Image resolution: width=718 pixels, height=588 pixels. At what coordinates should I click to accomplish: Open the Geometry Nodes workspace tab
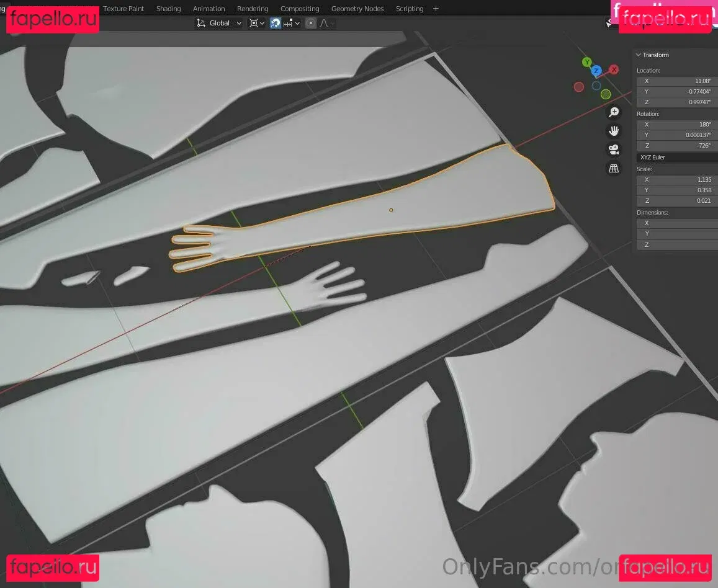(357, 9)
